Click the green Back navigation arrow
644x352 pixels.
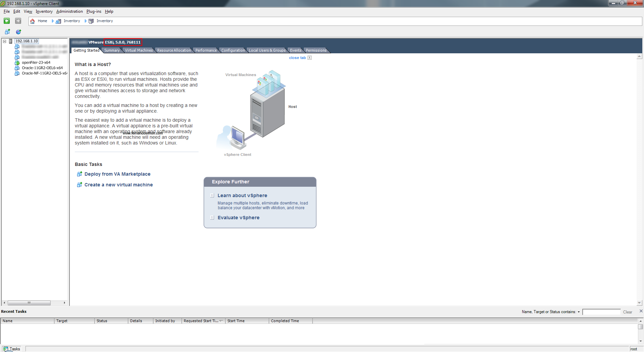[7, 21]
